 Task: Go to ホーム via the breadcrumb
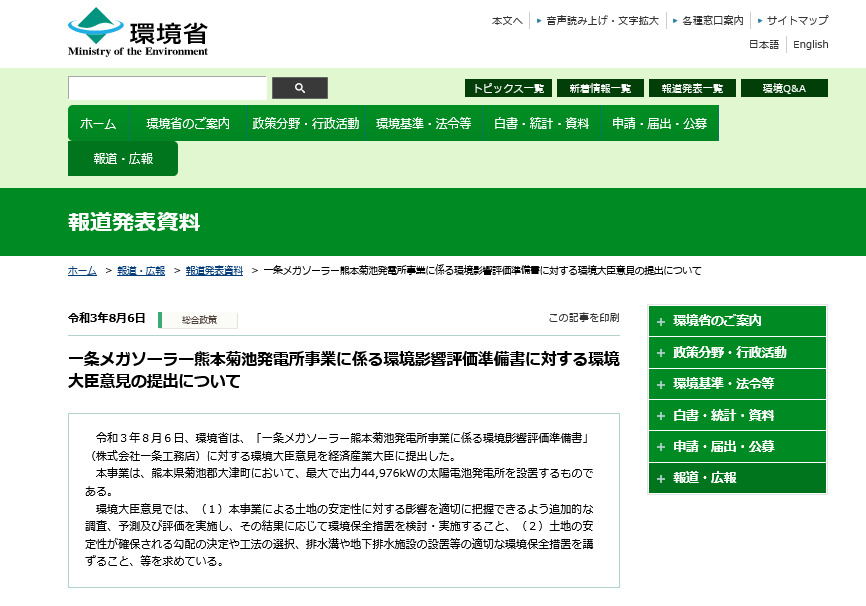82,271
